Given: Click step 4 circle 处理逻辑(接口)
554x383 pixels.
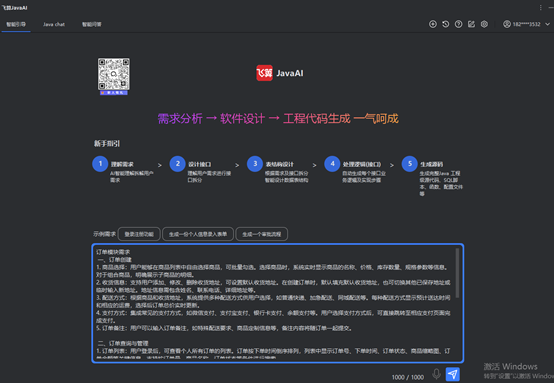Looking at the screenshot, I should 332,164.
